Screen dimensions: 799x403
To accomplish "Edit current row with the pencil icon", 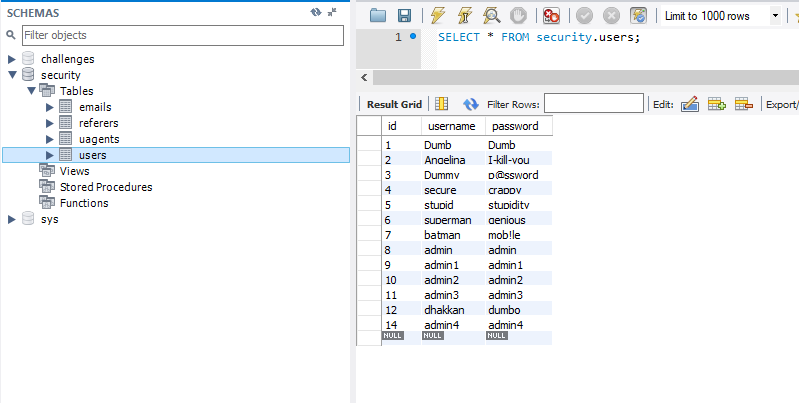I will [689, 104].
